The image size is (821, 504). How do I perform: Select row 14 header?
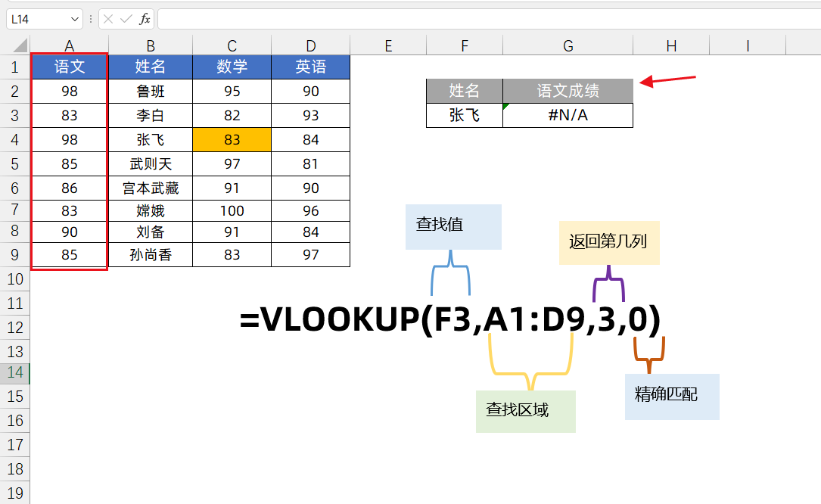point(15,372)
